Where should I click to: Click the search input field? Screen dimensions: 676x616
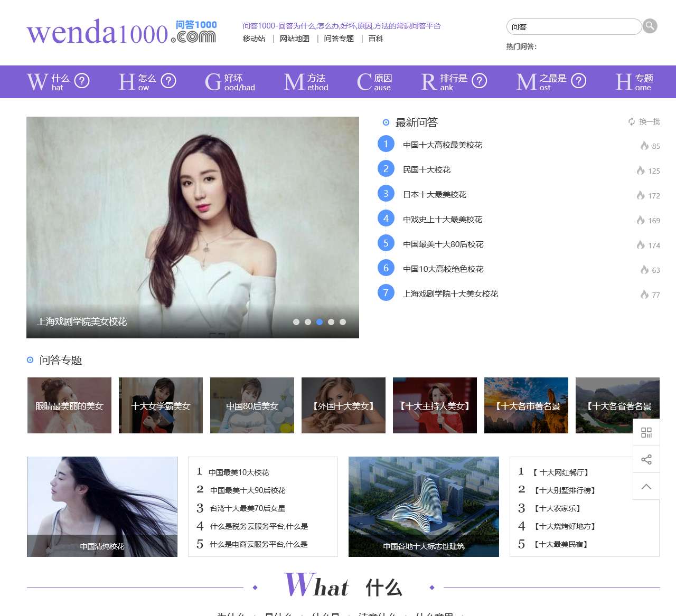point(573,27)
